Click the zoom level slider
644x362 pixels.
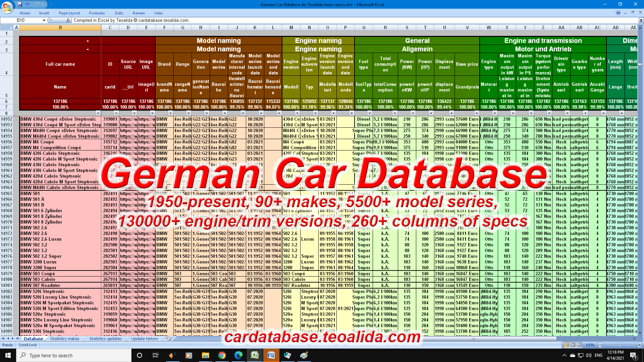[620, 345]
